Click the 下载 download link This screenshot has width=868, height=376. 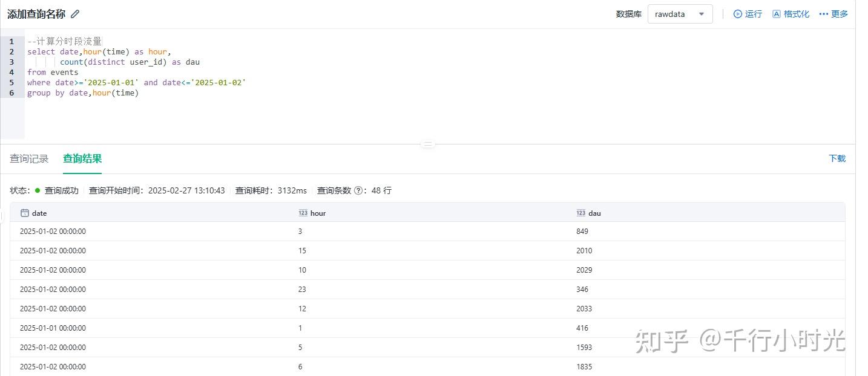pos(837,158)
